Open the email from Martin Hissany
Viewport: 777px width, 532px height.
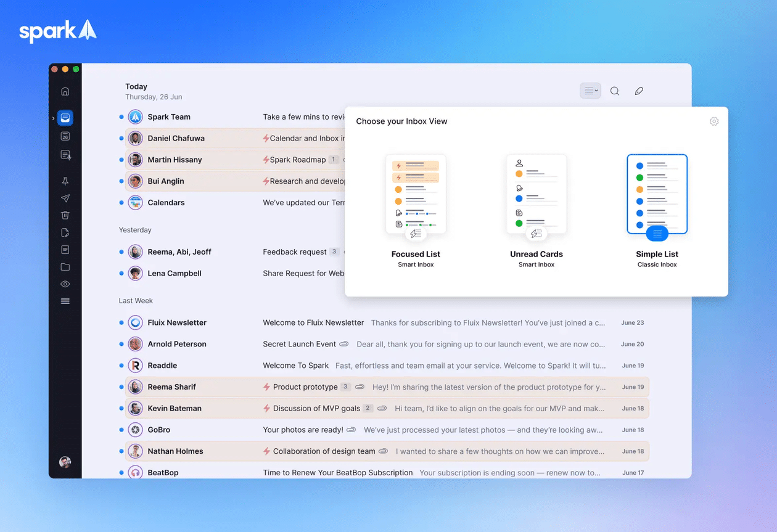tap(235, 160)
